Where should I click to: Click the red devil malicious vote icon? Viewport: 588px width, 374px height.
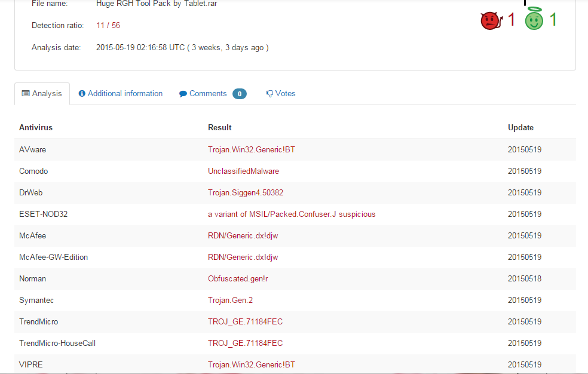490,21
